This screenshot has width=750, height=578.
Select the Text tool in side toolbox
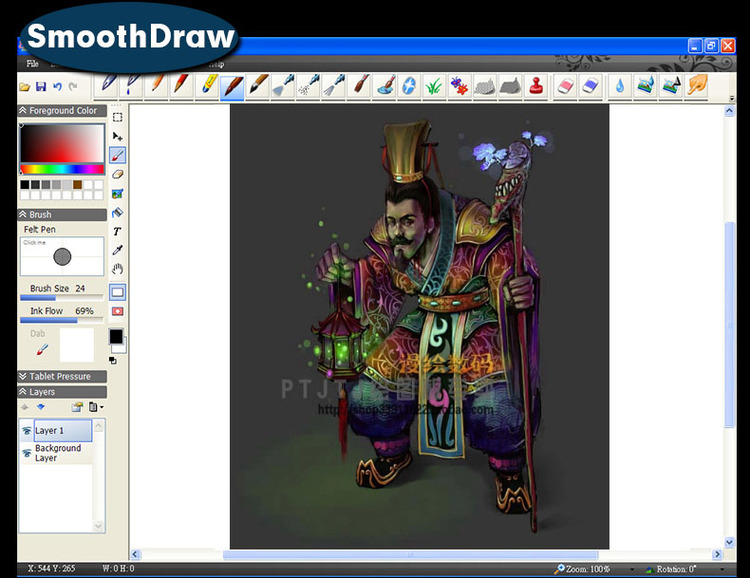117,231
